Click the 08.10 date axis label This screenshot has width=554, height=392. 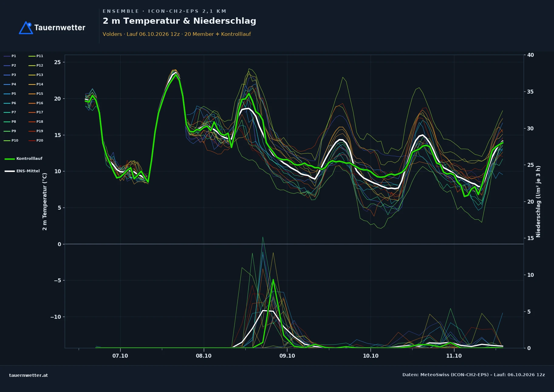coord(204,356)
